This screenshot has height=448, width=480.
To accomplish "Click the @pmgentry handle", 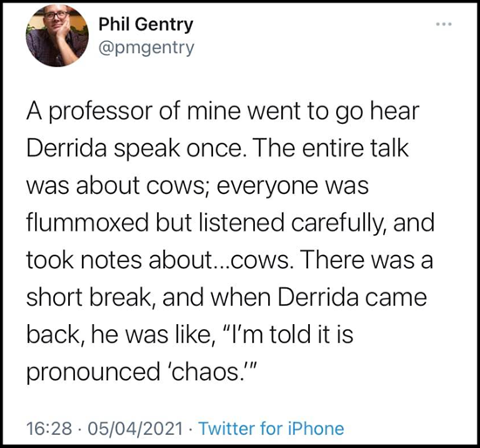I will pos(147,48).
